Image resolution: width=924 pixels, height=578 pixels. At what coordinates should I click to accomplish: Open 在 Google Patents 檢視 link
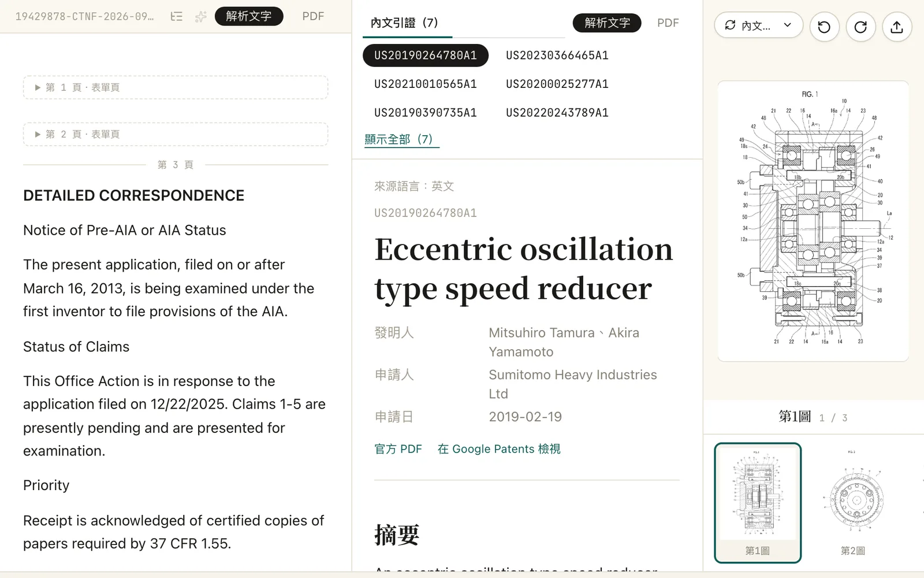point(499,449)
